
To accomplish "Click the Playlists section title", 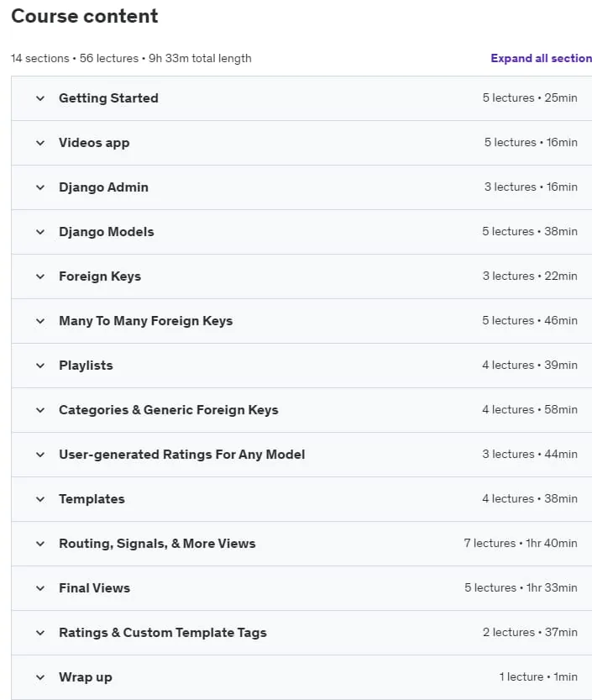I will (86, 366).
